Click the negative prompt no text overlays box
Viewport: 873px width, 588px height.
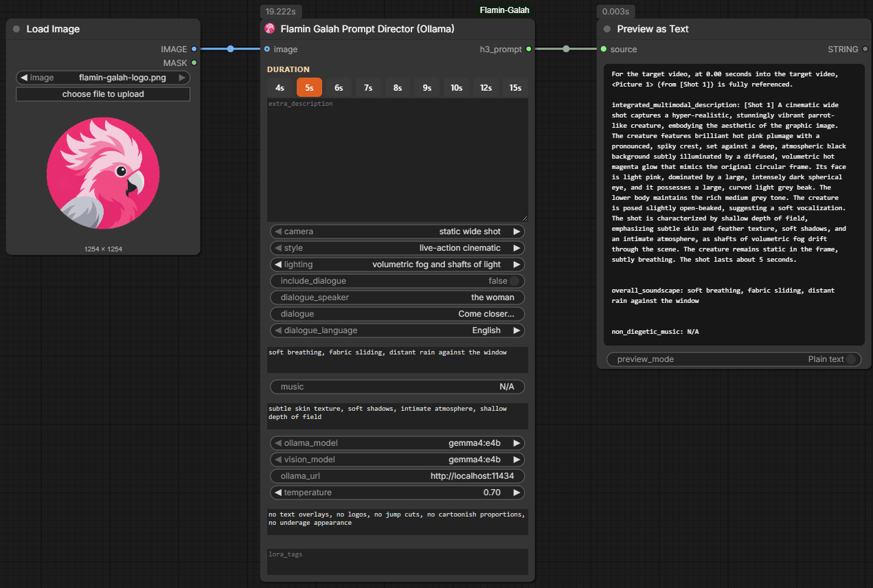tap(398, 522)
